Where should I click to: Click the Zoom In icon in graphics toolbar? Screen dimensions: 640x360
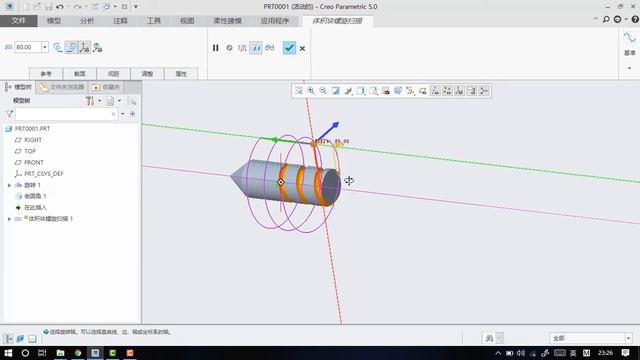311,91
